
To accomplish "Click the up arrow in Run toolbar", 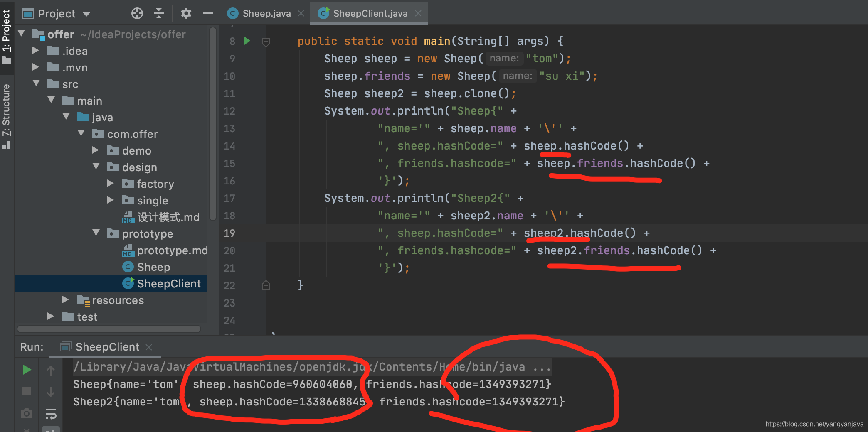I will point(51,370).
